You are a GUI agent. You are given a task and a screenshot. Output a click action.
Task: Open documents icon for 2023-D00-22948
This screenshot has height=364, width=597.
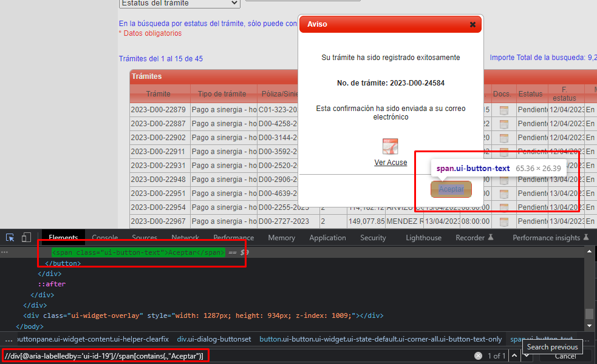point(503,180)
